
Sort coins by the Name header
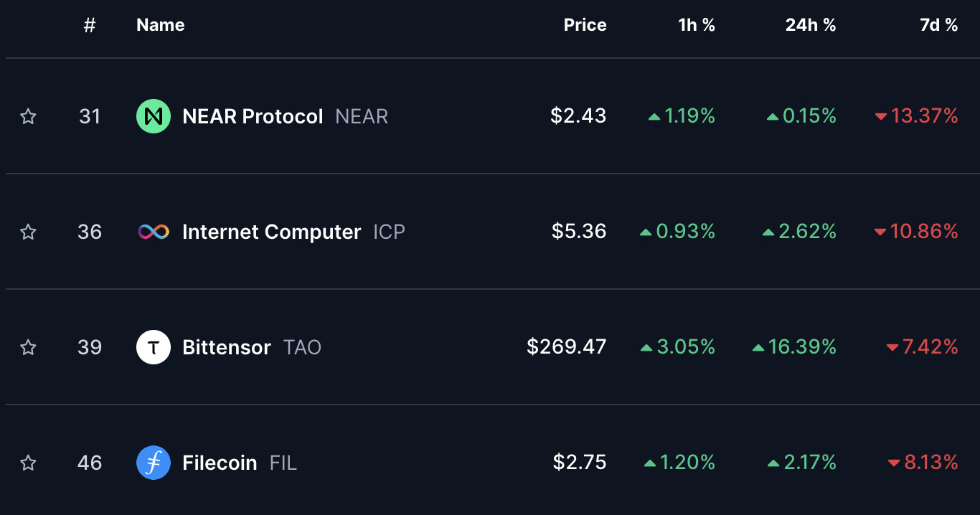(161, 25)
